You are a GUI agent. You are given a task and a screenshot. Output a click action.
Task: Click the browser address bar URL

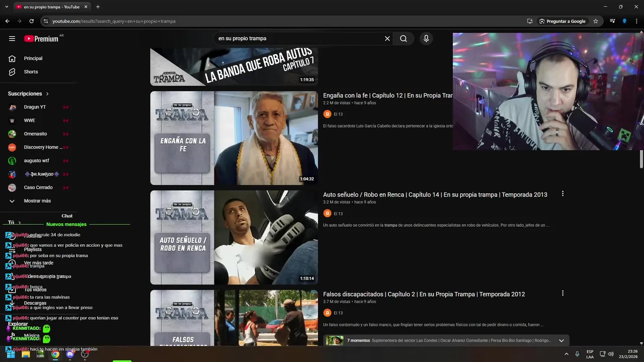coord(114,21)
